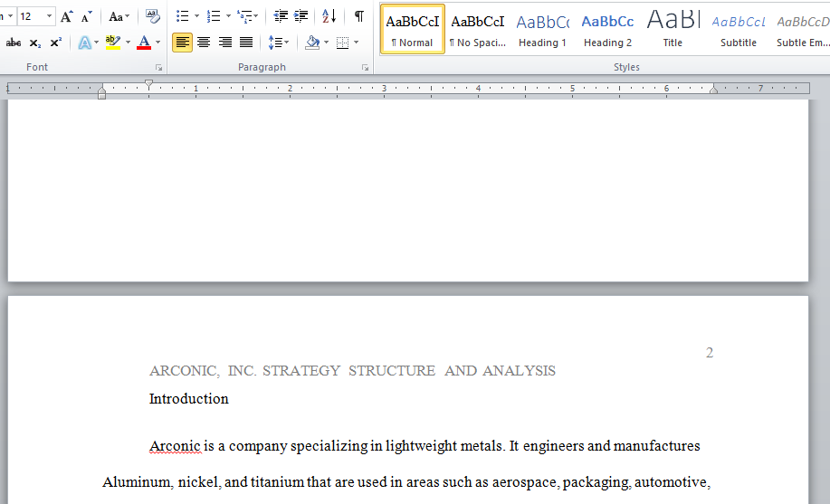Toggle strikethrough formatting
Viewport: 830px width, 504px height.
[x=14, y=43]
